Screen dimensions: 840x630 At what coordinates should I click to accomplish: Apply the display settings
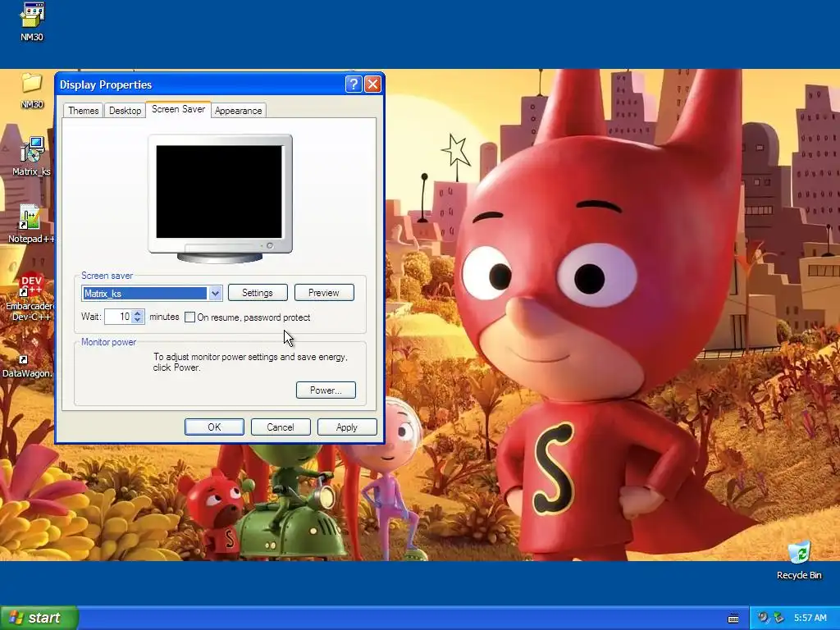coord(347,427)
